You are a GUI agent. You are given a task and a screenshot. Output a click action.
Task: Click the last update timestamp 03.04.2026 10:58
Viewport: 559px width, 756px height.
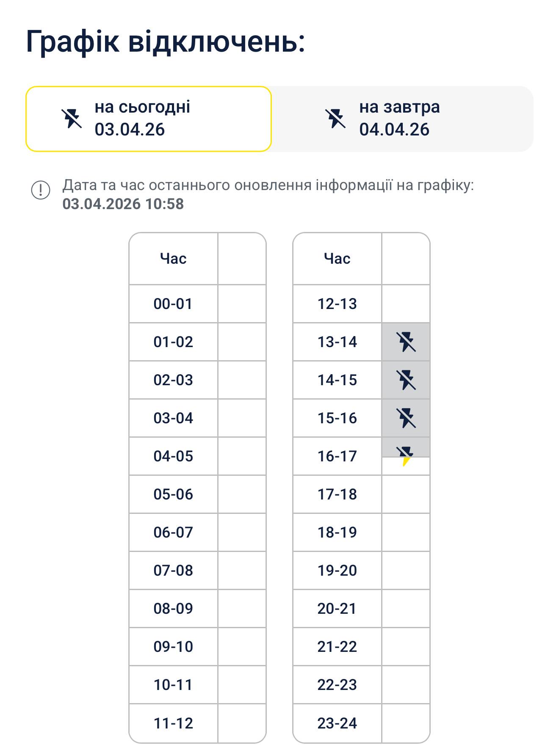pos(123,204)
